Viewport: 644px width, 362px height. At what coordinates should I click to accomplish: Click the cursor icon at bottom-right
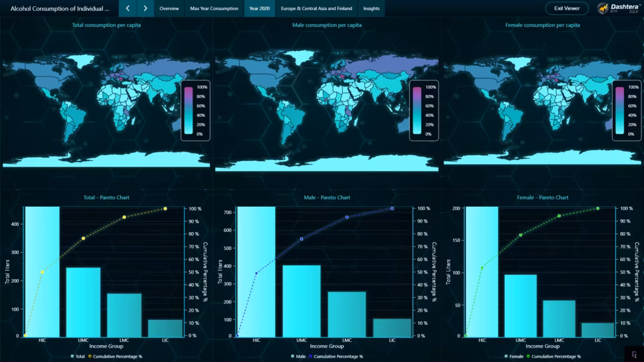634,353
